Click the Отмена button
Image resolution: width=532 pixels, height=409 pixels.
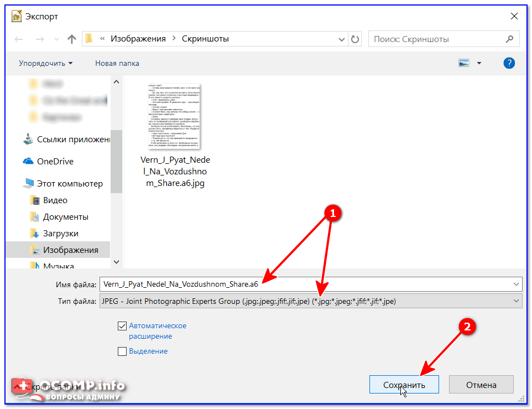pyautogui.click(x=481, y=385)
